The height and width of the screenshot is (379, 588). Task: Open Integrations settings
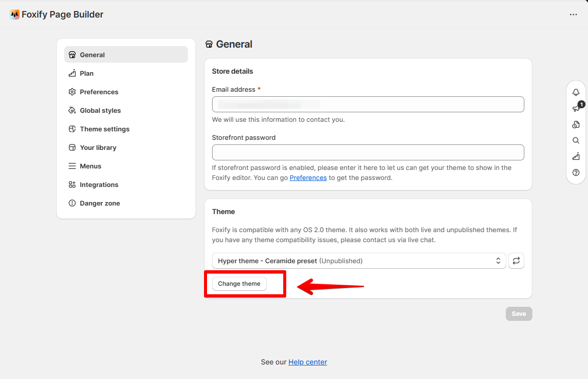(126, 185)
